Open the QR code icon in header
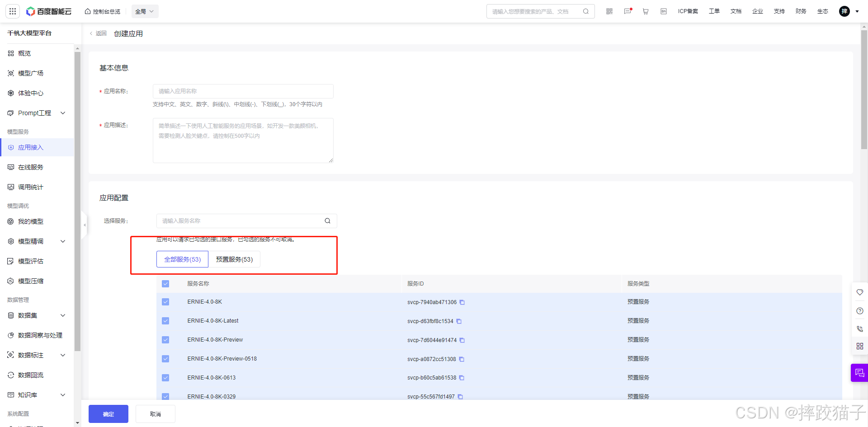The width and height of the screenshot is (868, 427). click(609, 11)
